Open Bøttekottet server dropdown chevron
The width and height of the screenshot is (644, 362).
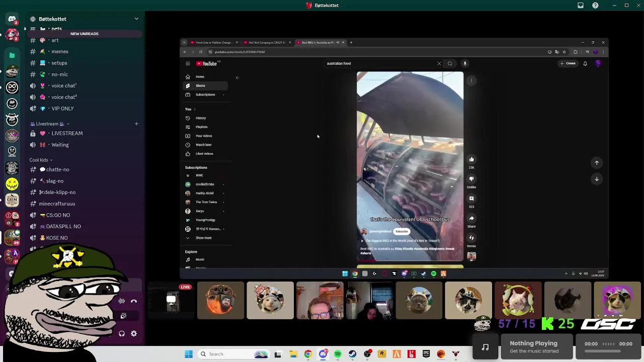pyautogui.click(x=136, y=19)
